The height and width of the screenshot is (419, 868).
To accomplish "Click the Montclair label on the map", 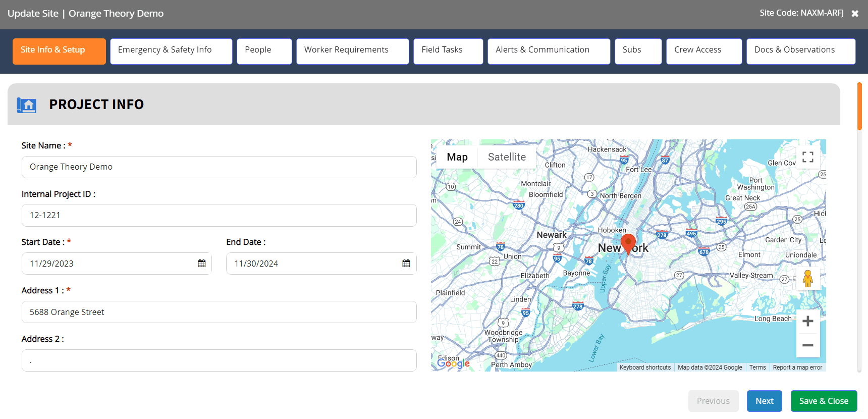I will point(536,184).
